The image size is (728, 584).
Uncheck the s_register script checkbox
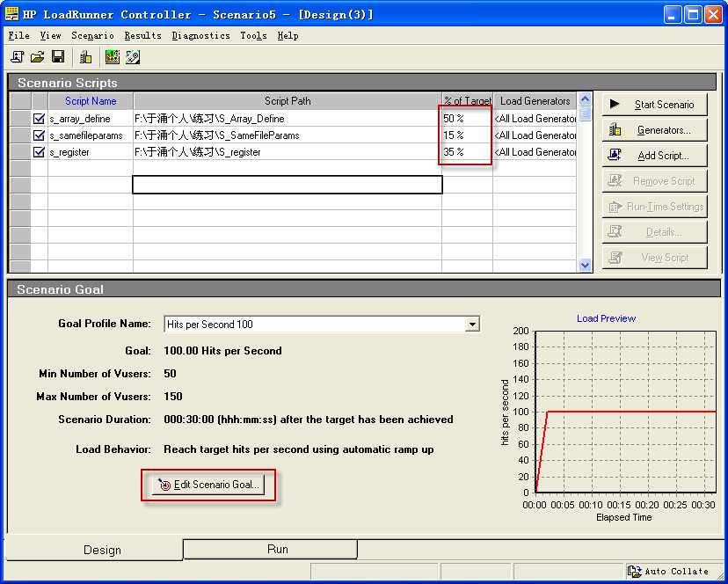tap(39, 152)
